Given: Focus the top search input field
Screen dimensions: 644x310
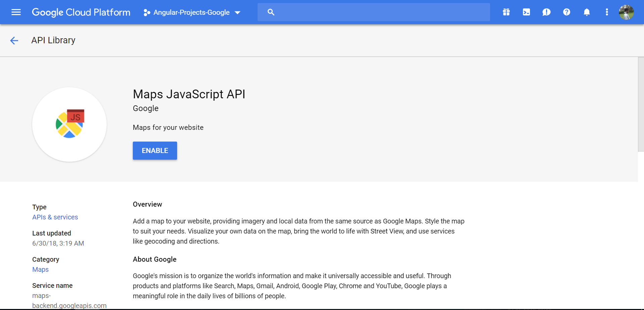Looking at the screenshot, I should coord(379,12).
